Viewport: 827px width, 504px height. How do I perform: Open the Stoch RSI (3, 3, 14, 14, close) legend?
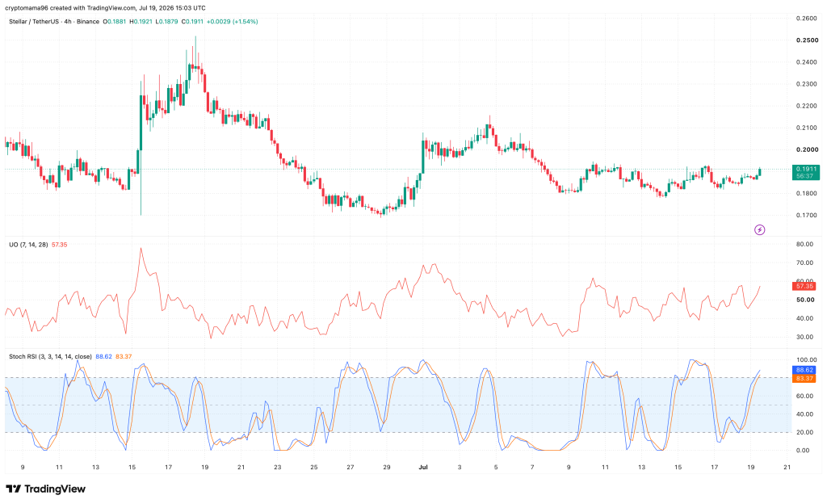[50, 357]
